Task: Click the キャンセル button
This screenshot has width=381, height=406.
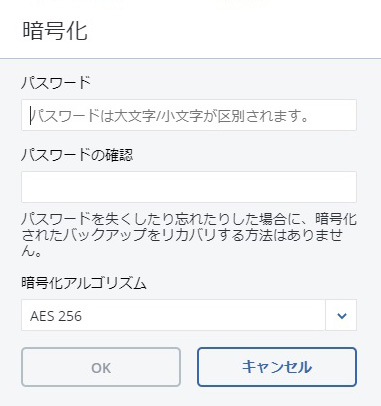Action: click(277, 367)
